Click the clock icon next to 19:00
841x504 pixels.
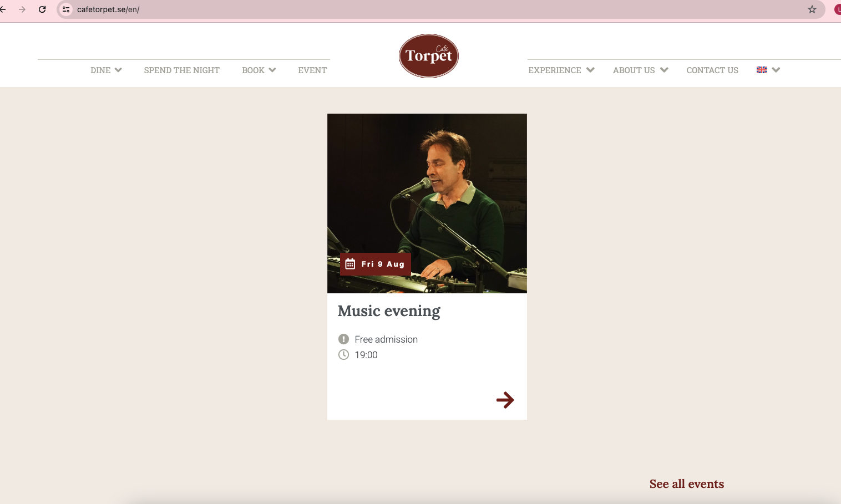coord(343,355)
